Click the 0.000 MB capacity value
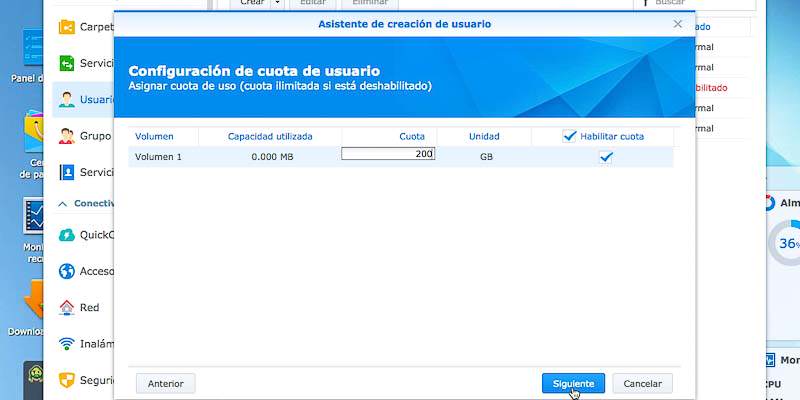 coord(272,157)
